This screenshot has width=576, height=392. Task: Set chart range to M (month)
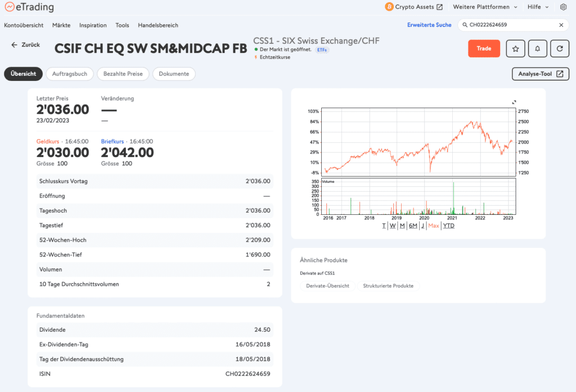click(x=402, y=226)
